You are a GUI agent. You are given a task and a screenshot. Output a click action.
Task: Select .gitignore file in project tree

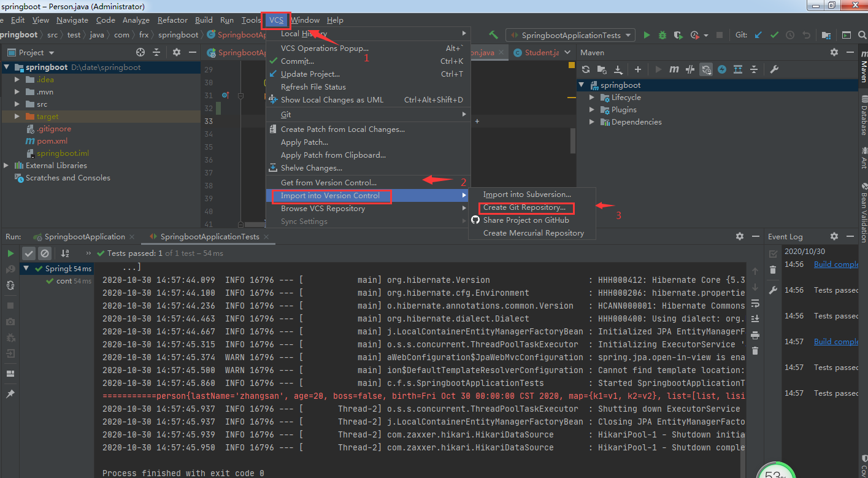pos(54,129)
